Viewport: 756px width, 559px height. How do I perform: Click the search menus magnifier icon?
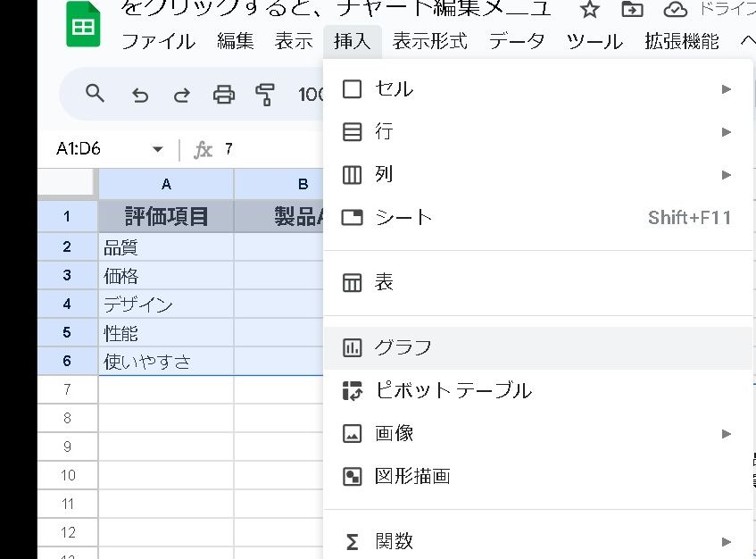95,94
